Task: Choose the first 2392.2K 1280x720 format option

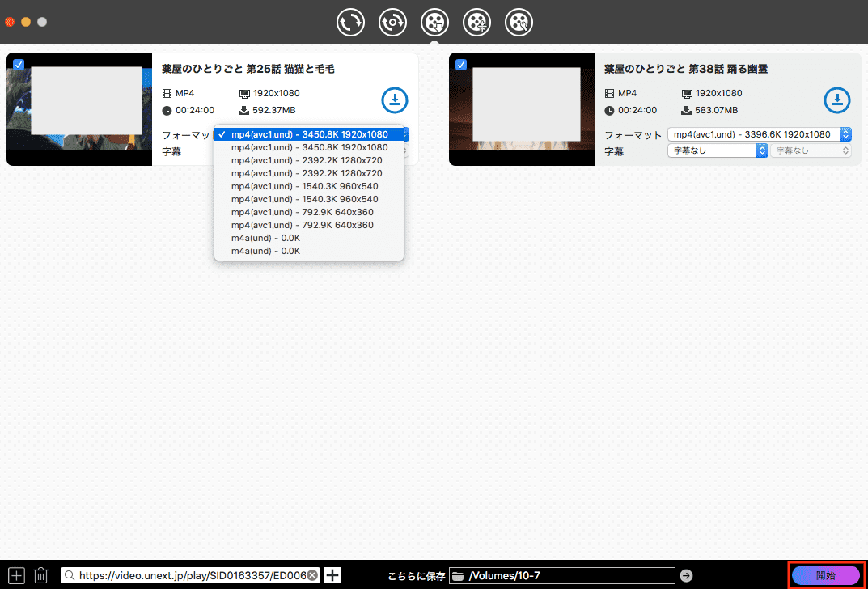Action: [x=307, y=160]
